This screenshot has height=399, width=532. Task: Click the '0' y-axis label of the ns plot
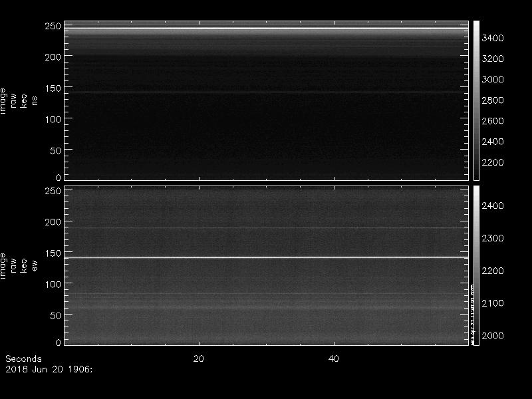click(59, 178)
